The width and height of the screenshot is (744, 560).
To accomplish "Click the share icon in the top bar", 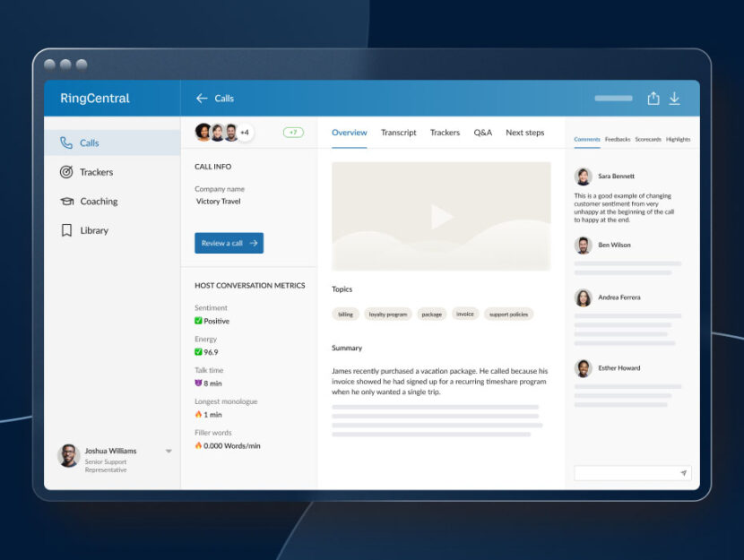I will (653, 99).
